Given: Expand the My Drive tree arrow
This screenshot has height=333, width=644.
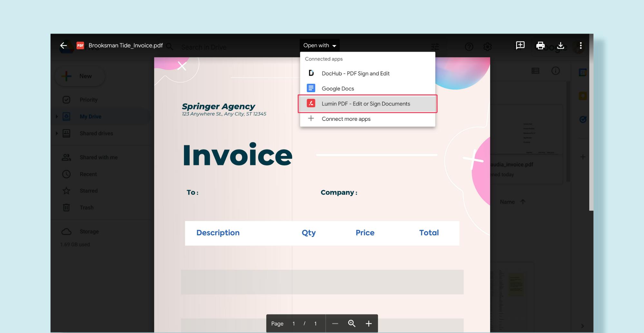Looking at the screenshot, I should [x=57, y=116].
